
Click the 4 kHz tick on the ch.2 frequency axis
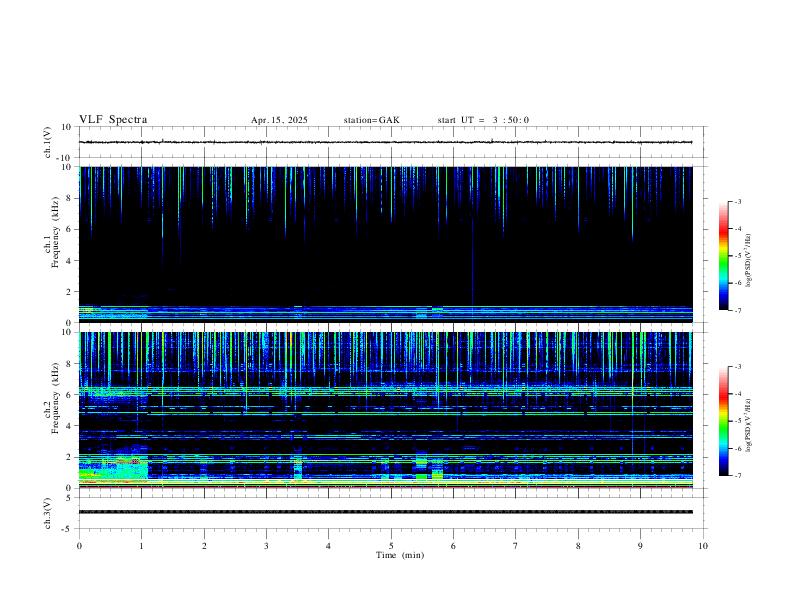[x=69, y=426]
